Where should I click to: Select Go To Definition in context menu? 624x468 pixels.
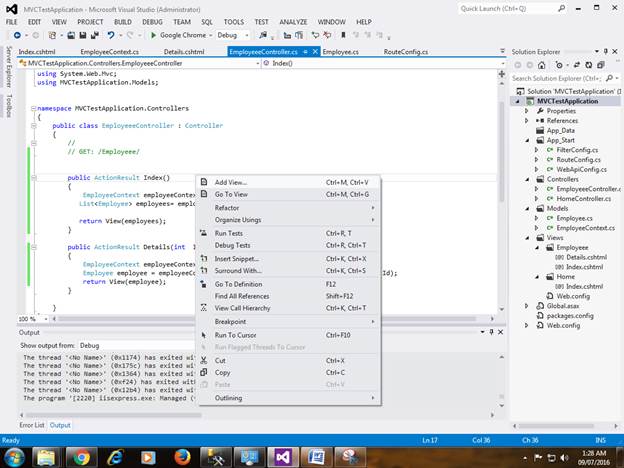pyautogui.click(x=236, y=284)
